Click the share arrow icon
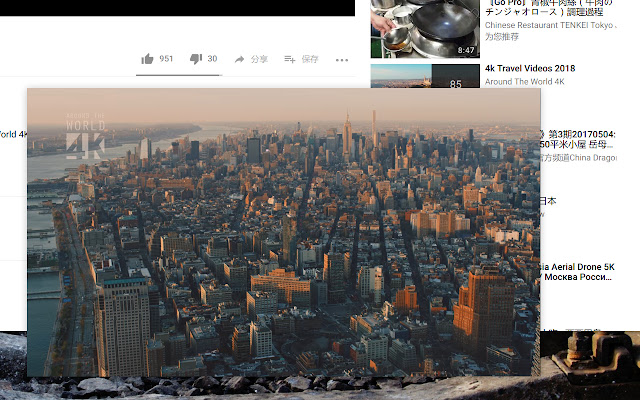The width and height of the screenshot is (640, 400). 239,60
